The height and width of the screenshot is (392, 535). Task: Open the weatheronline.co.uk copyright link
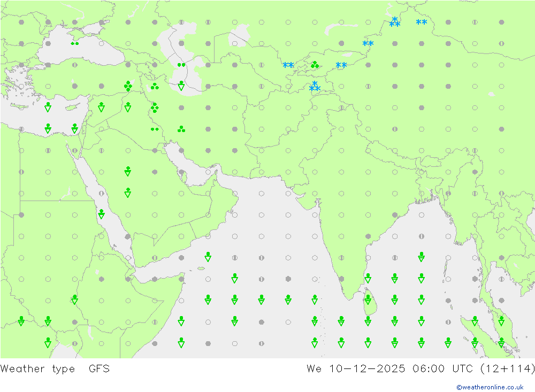tap(490, 387)
